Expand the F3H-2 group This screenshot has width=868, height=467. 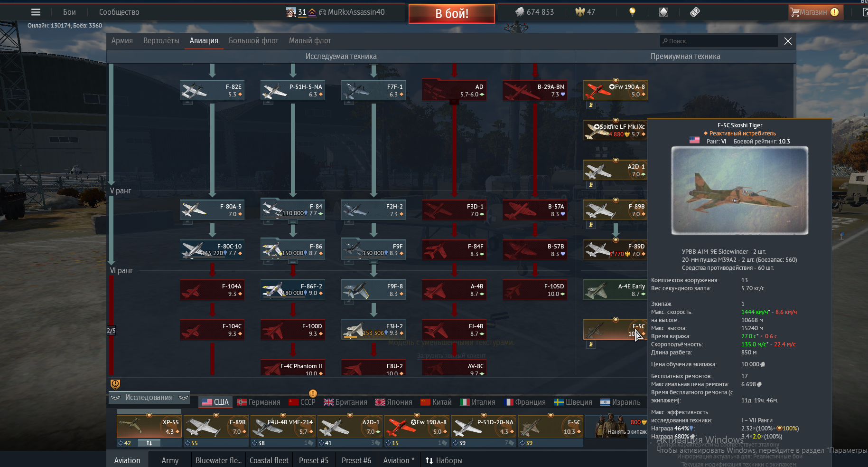pyautogui.click(x=373, y=330)
